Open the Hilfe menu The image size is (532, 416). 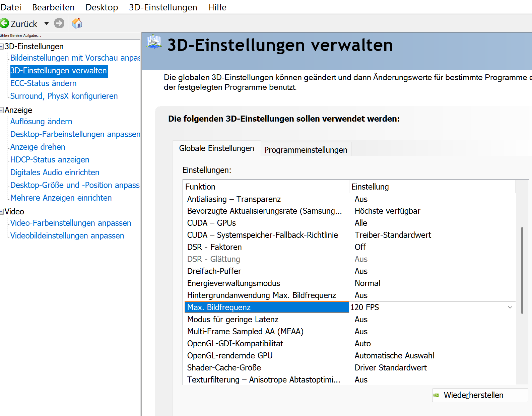coord(217,7)
